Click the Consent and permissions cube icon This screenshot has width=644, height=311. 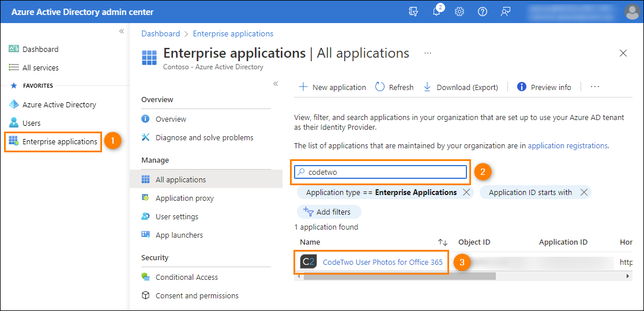coord(145,296)
